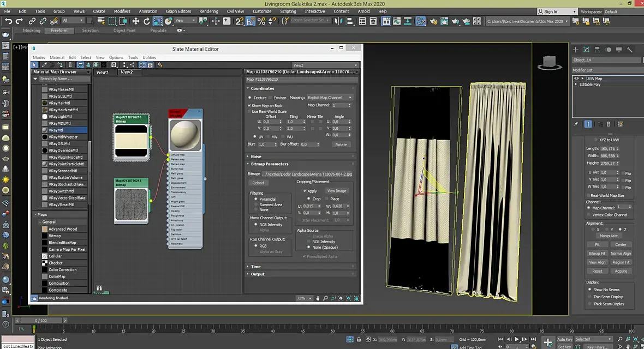Open the Create tab plus icon in command panel
The width and height of the screenshot is (644, 349).
pos(575,50)
